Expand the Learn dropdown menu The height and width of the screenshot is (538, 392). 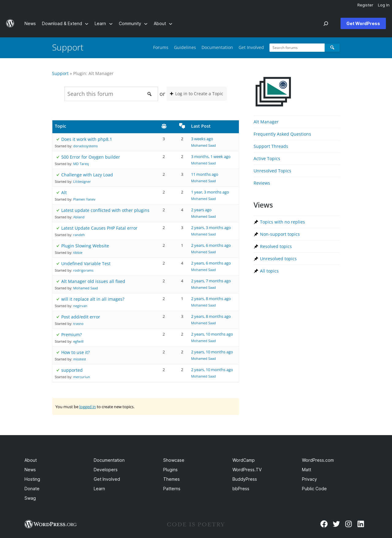pos(104,24)
